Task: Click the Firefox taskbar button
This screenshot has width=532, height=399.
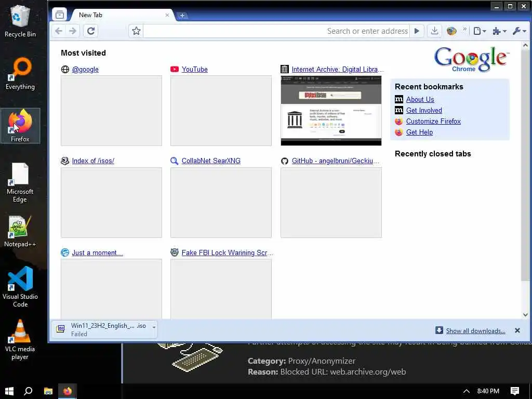Action: pos(68,391)
